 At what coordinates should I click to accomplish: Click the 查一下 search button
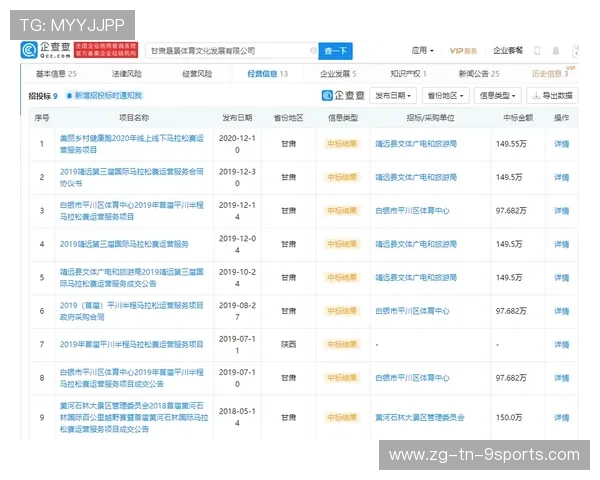click(x=335, y=51)
